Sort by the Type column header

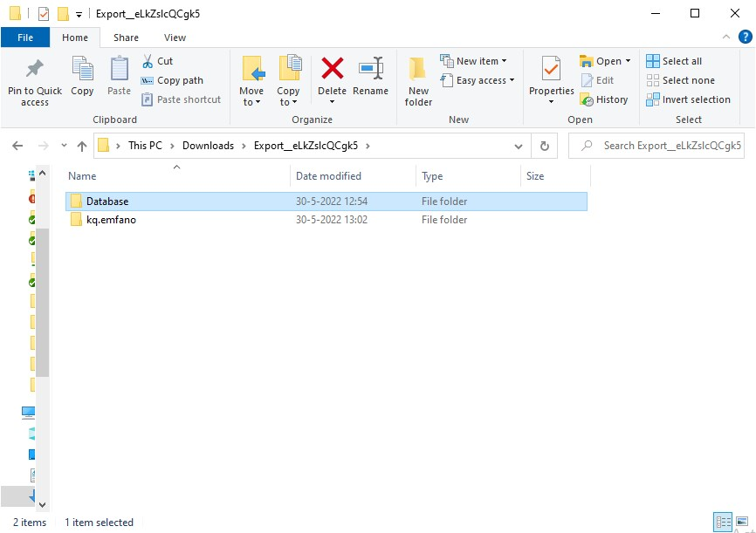pyautogui.click(x=468, y=176)
